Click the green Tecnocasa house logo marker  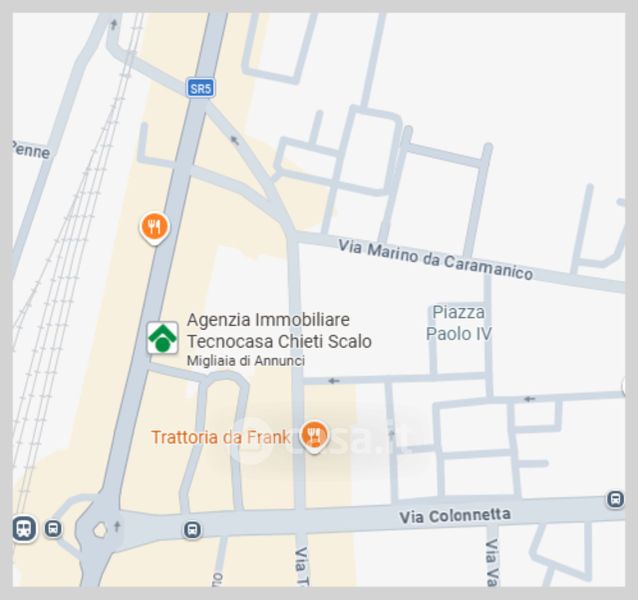pyautogui.click(x=162, y=338)
